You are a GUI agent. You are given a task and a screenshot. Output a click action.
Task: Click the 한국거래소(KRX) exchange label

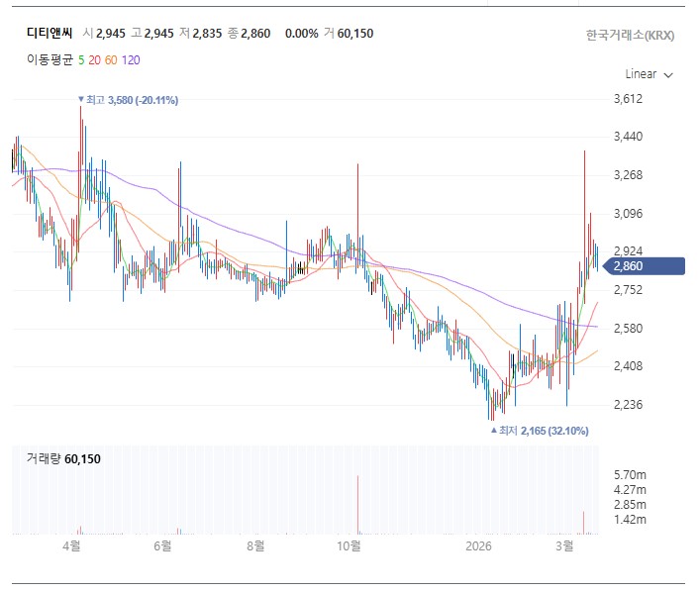point(630,36)
